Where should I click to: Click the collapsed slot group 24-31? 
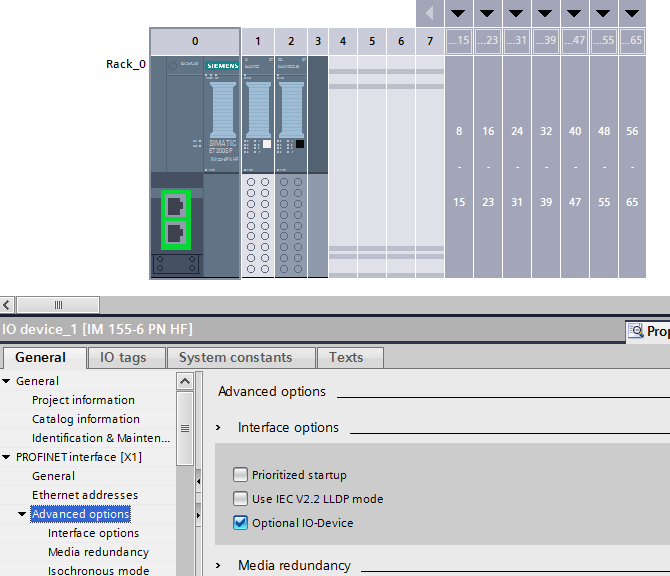click(517, 167)
